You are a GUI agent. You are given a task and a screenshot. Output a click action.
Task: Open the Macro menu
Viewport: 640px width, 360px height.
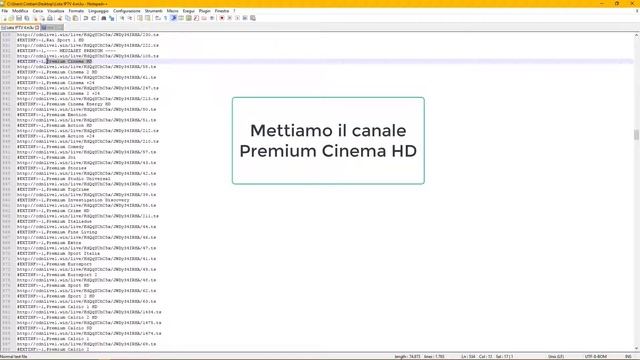[173, 11]
